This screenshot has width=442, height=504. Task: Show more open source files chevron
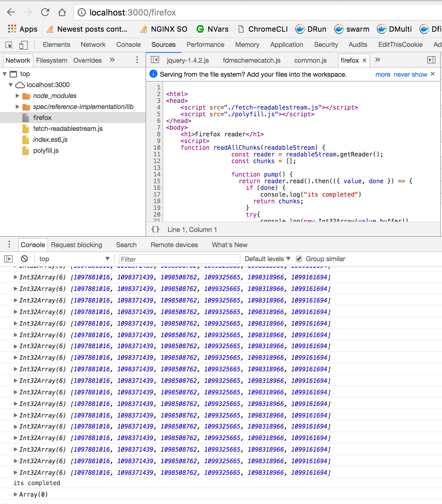[377, 60]
